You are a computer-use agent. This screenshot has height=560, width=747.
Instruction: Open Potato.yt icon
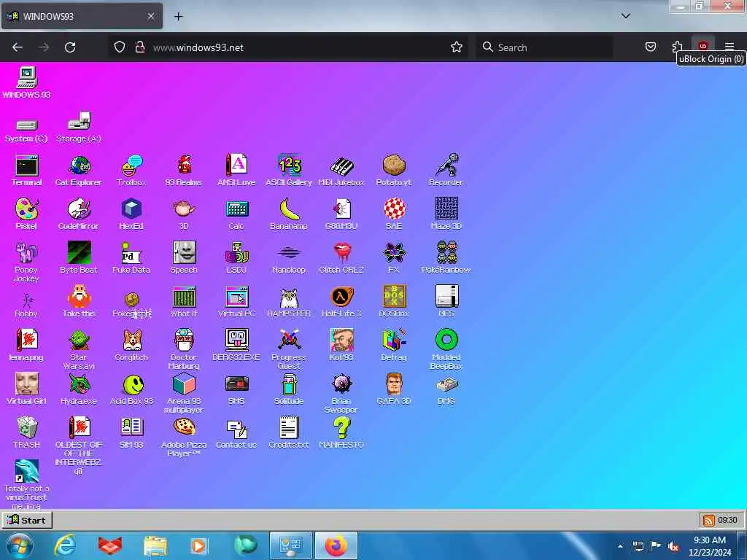[x=393, y=170]
